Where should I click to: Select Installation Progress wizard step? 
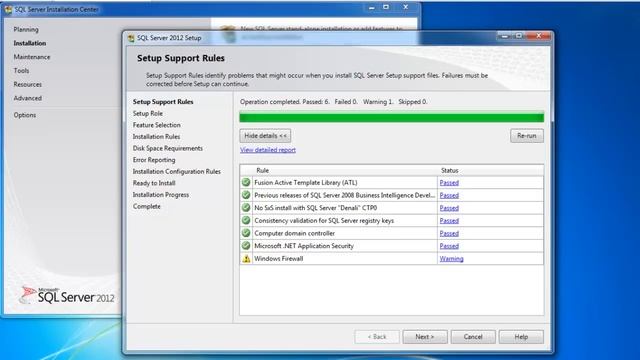[x=161, y=195]
